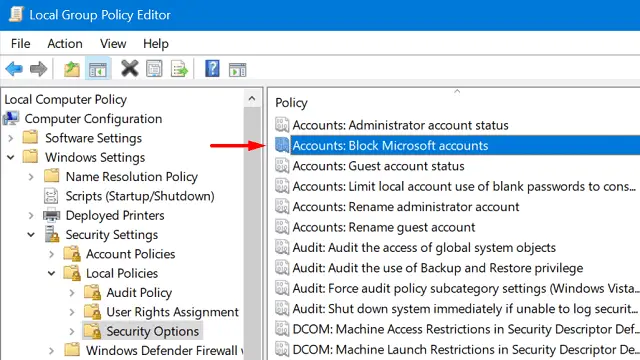This screenshot has height=360, width=640.
Task: Click the blue Back arrow toolbar icon
Action: point(14,69)
